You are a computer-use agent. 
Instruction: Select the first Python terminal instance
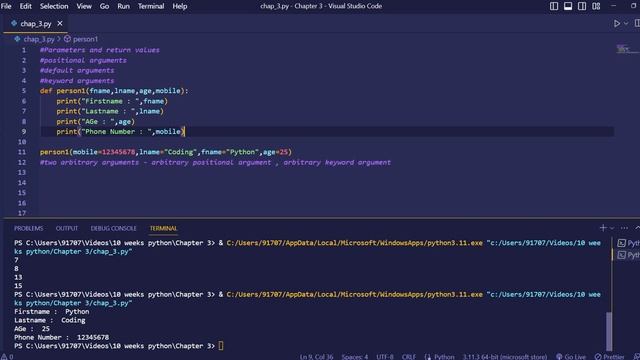point(628,243)
